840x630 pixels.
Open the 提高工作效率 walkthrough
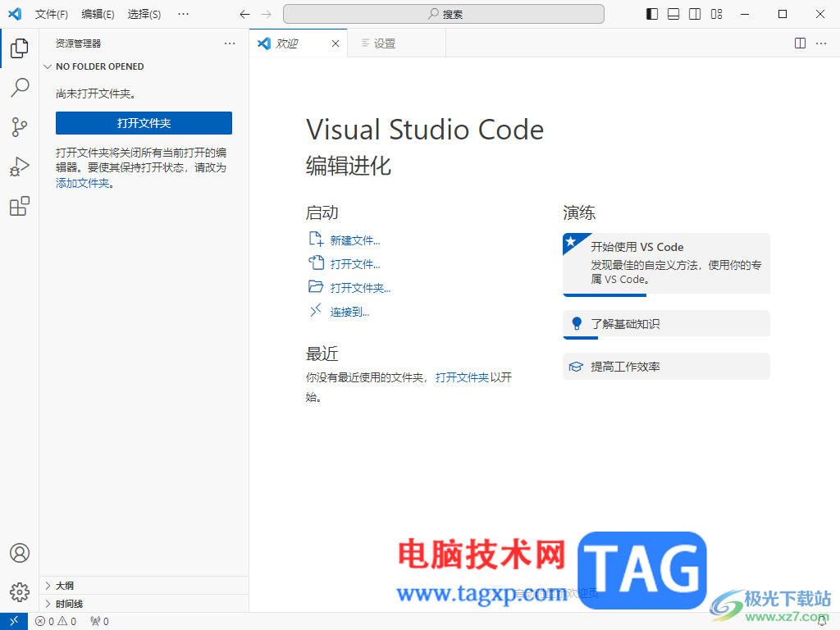(x=666, y=367)
